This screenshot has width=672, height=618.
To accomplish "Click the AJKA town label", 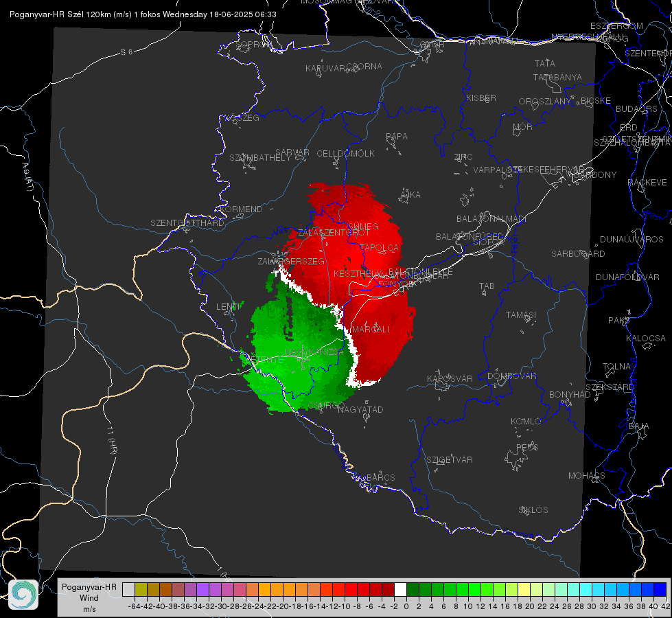I will tap(410, 194).
